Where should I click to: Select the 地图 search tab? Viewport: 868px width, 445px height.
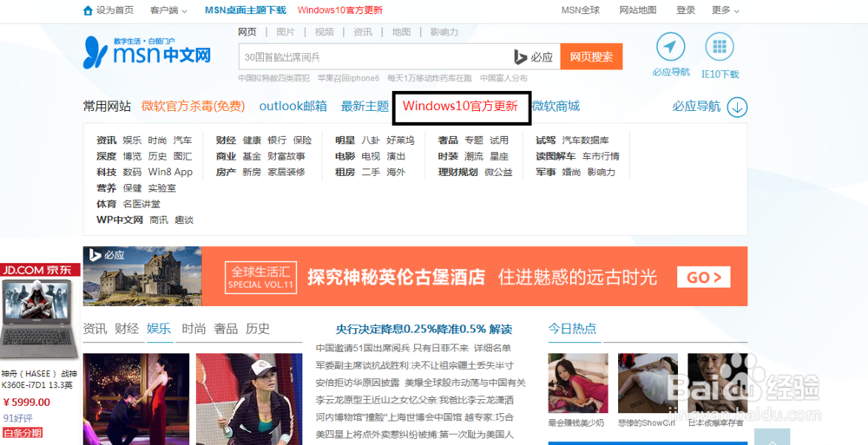[401, 32]
